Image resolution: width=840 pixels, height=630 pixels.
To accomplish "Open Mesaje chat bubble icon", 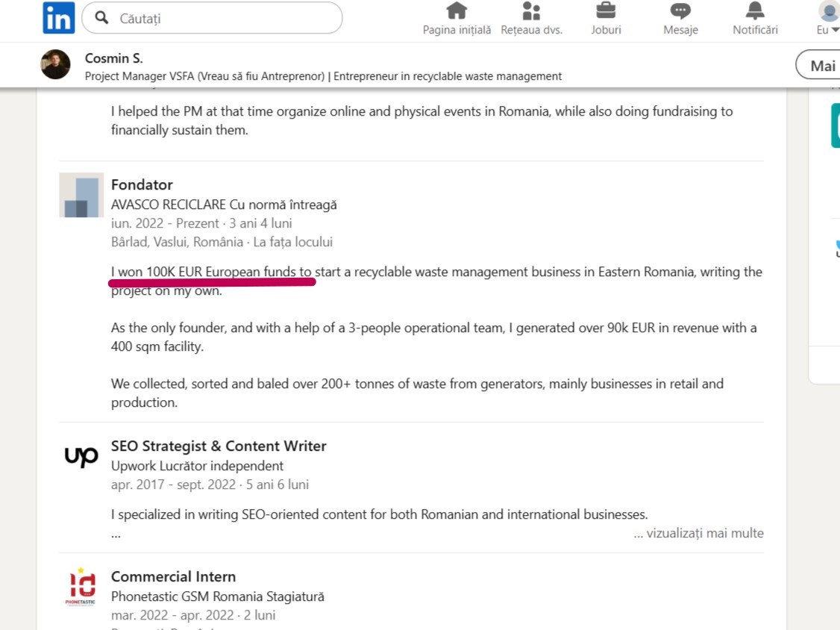I will pyautogui.click(x=680, y=10).
